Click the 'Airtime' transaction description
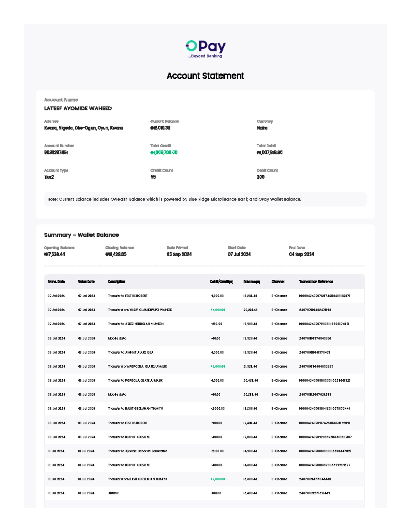The height and width of the screenshot is (532, 411). (x=113, y=493)
